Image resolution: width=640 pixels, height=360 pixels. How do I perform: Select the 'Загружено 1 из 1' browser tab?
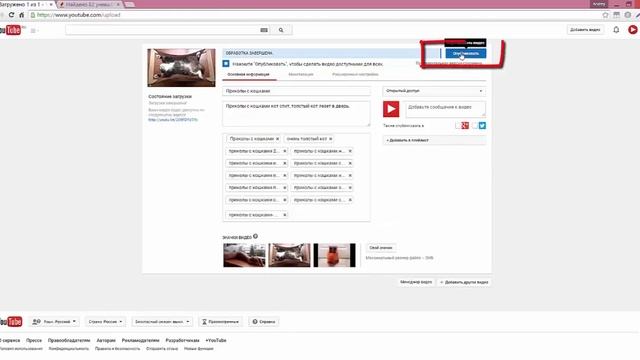coord(25,4)
